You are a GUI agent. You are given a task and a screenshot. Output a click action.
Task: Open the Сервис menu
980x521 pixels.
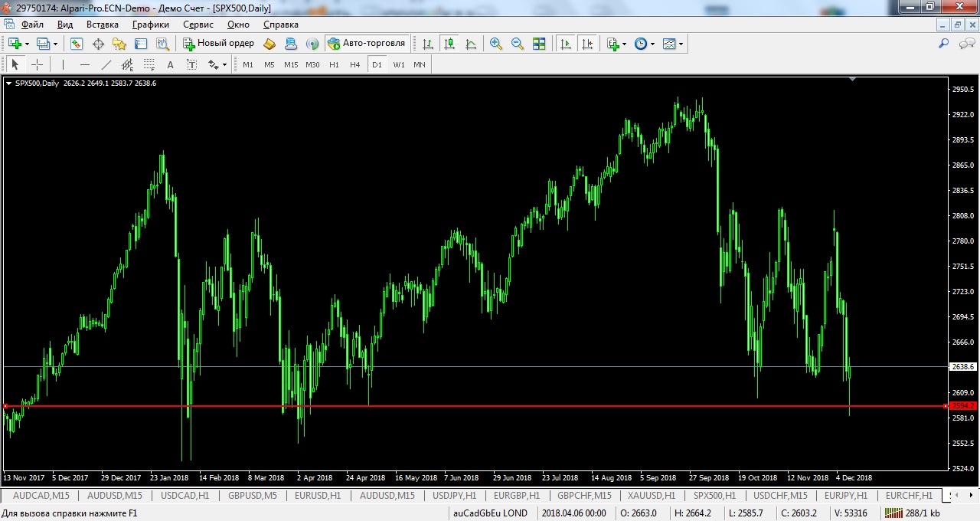(x=198, y=25)
